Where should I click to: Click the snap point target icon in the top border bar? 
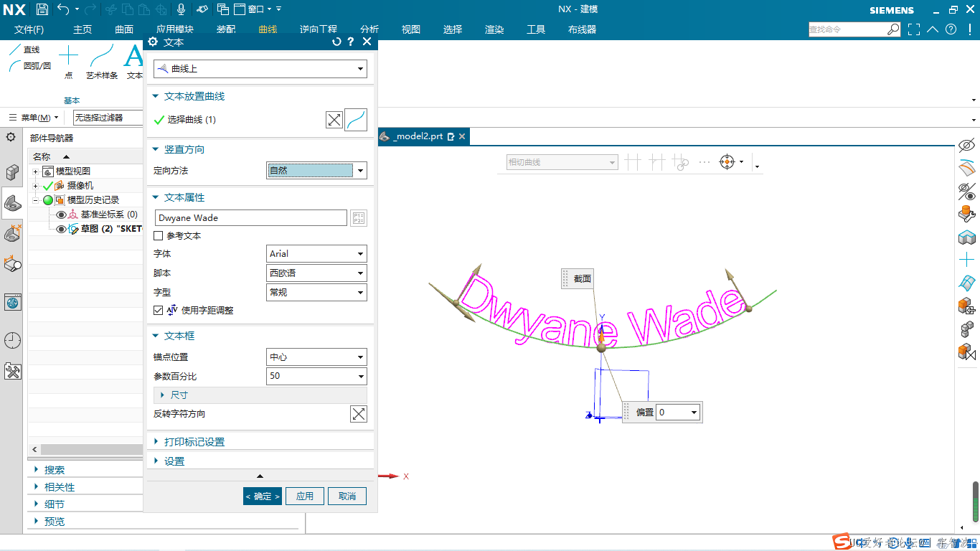(x=727, y=162)
